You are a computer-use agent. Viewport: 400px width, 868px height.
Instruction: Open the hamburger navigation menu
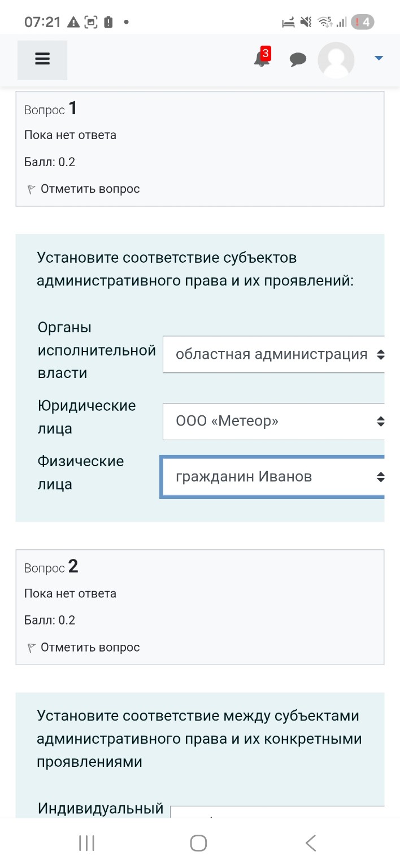coord(42,60)
